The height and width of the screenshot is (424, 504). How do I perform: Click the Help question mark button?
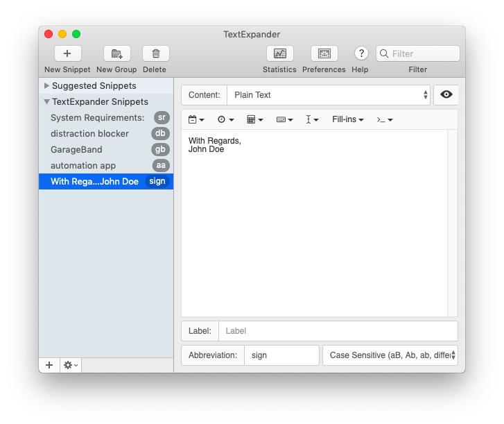point(361,53)
